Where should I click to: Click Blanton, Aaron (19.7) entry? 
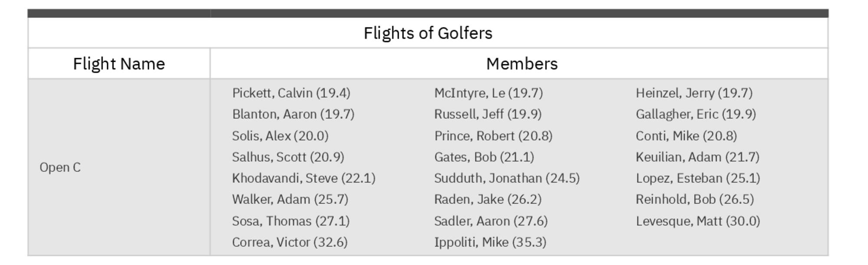(293, 114)
